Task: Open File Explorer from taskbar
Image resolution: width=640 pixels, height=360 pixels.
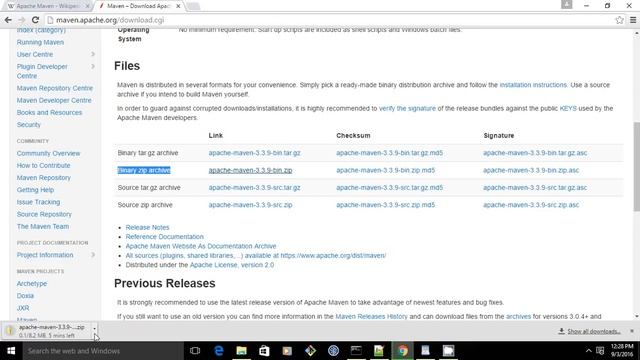Action: (241, 351)
